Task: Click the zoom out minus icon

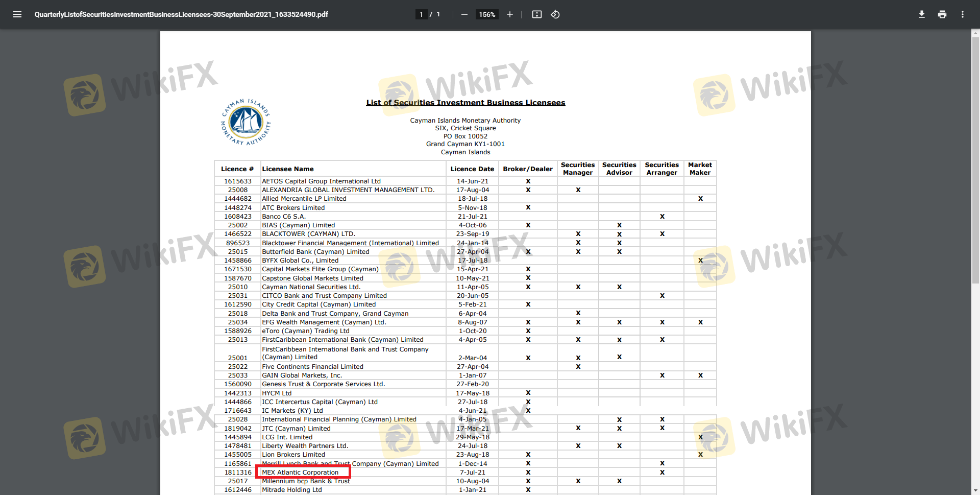Action: [464, 14]
